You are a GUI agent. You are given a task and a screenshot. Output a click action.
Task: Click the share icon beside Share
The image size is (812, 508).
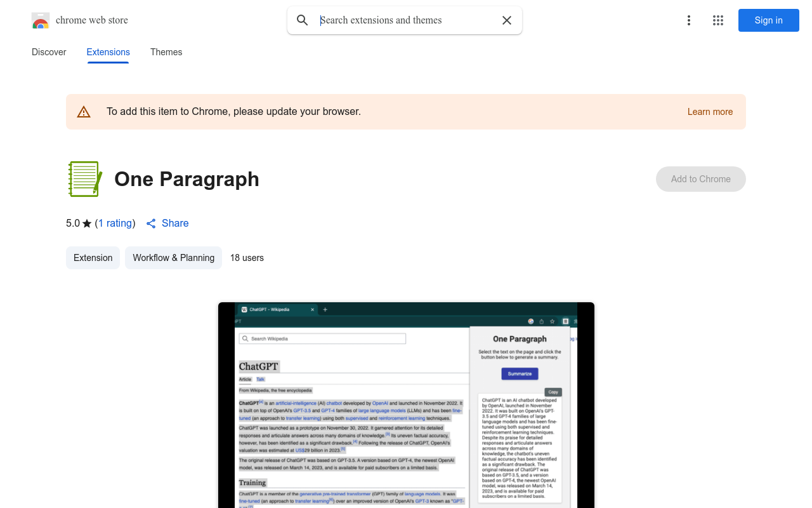(x=151, y=224)
